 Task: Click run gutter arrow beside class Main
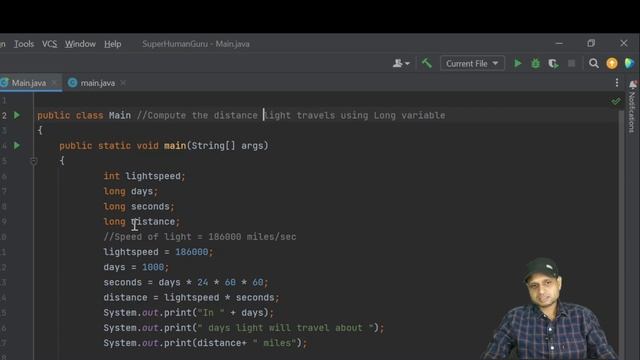coord(17,116)
